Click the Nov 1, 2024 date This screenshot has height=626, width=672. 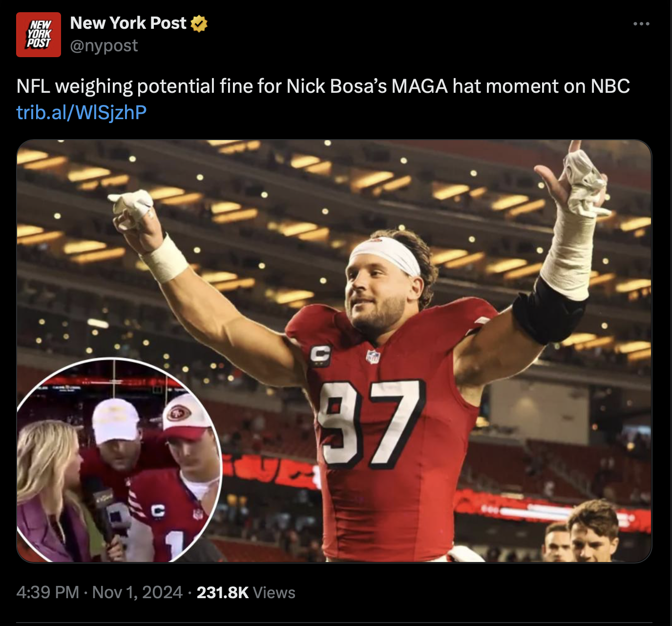137,592
